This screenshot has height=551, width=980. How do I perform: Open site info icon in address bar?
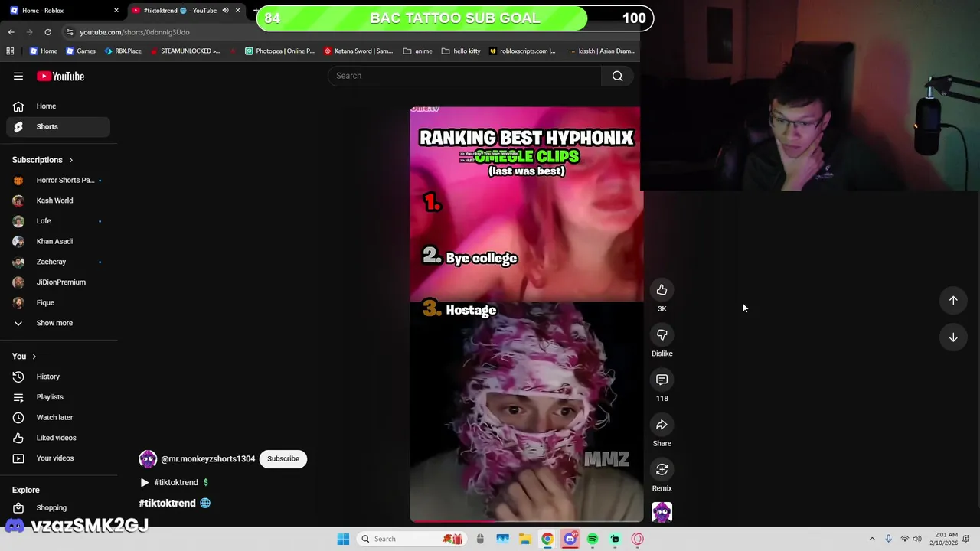coord(70,32)
